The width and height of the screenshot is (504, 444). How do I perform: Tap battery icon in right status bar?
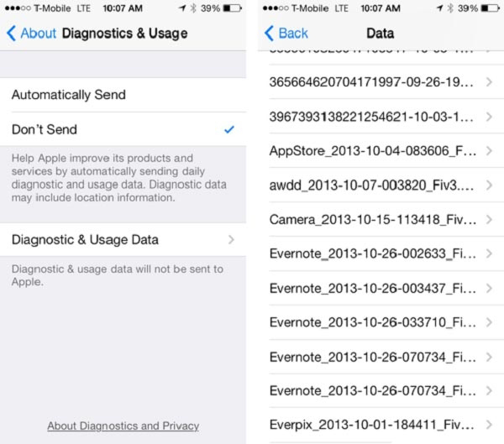pos(490,8)
